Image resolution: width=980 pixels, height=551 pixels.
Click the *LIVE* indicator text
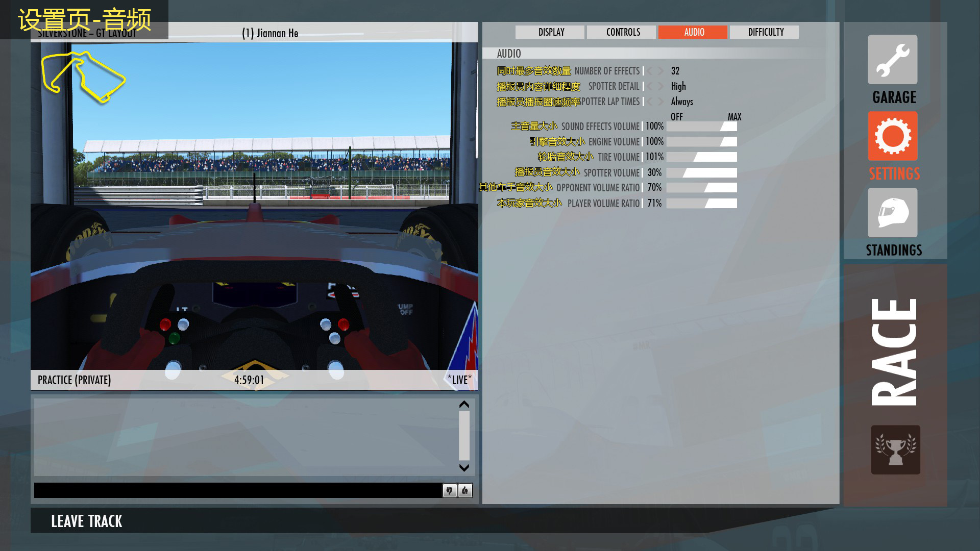pyautogui.click(x=459, y=380)
